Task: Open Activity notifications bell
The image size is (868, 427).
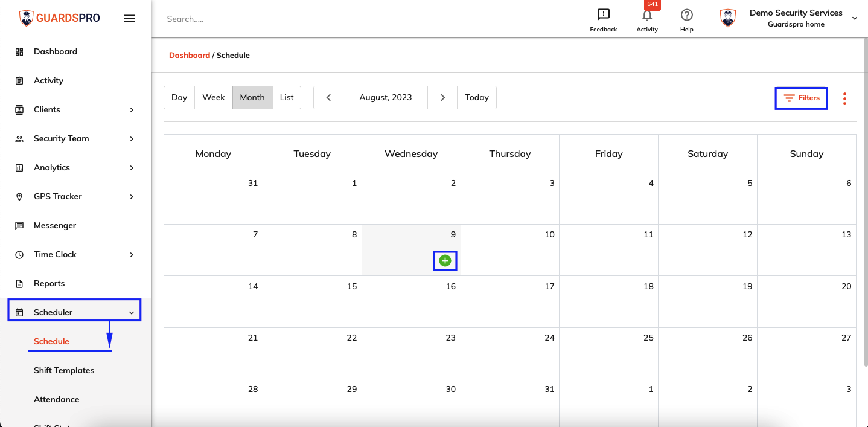Action: pos(647,16)
